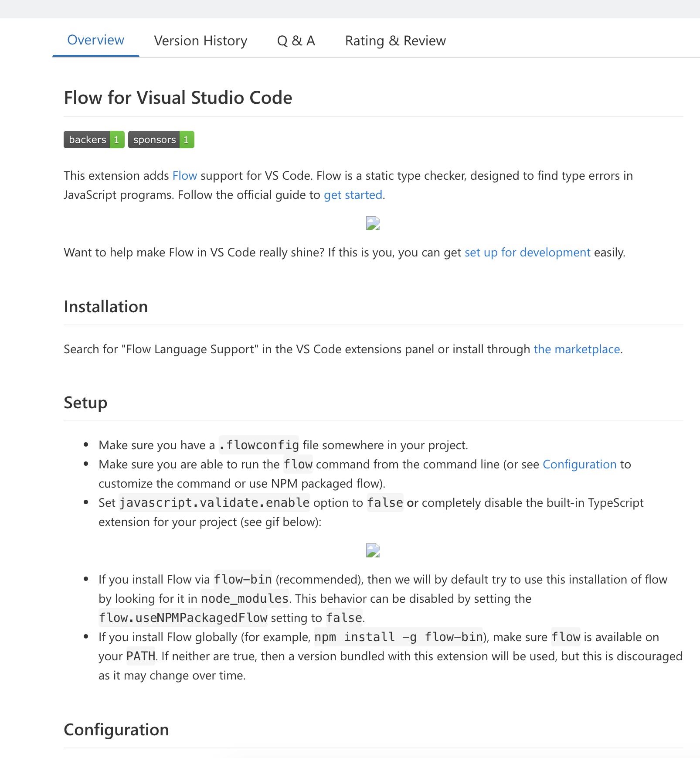700x758 pixels.
Task: View the Rating & Review tab
Action: tap(395, 41)
